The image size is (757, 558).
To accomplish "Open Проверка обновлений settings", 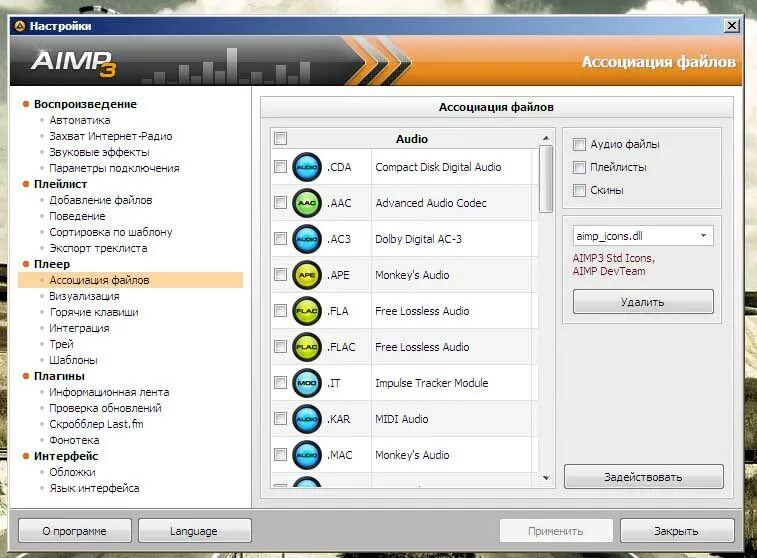I will tap(105, 408).
